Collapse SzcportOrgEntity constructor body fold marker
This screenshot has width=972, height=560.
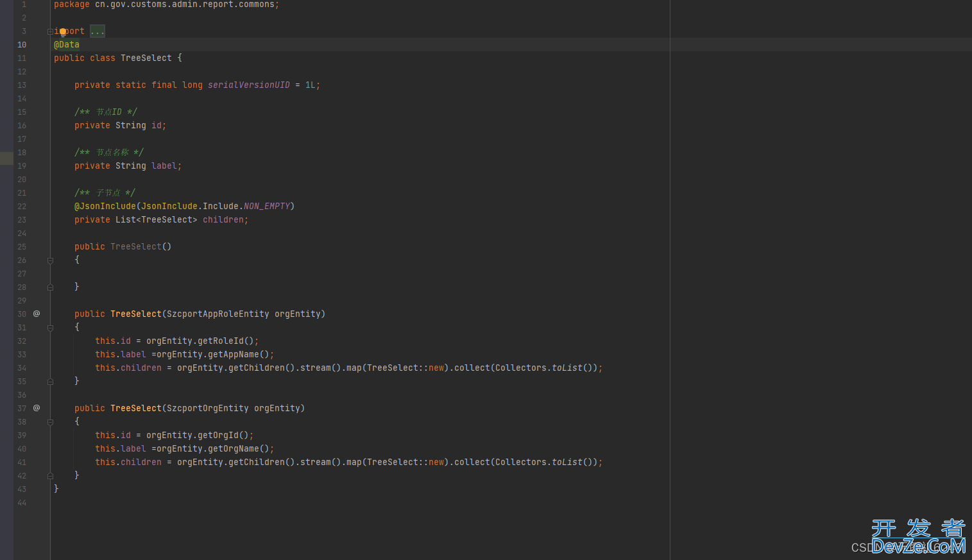click(50, 422)
